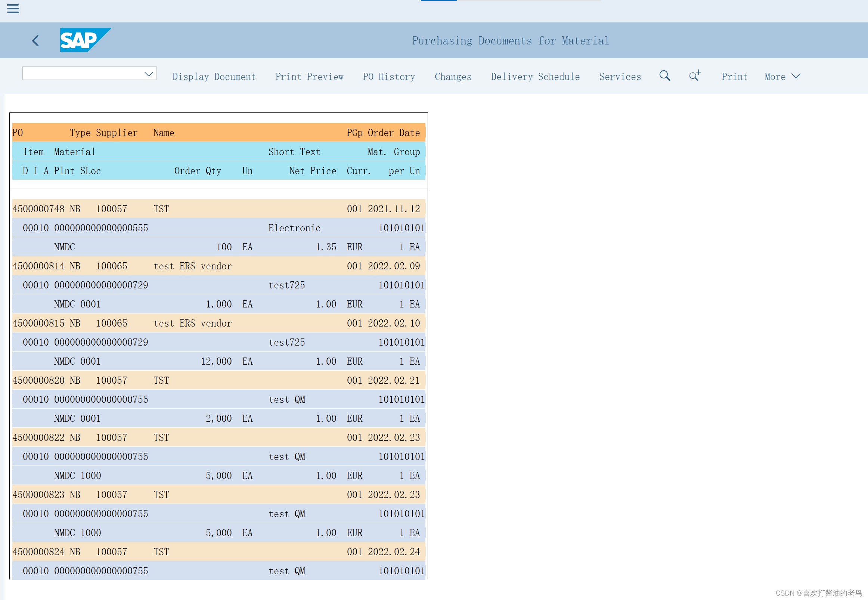Open the hamburger menu icon
This screenshot has width=868, height=600.
click(x=12, y=8)
